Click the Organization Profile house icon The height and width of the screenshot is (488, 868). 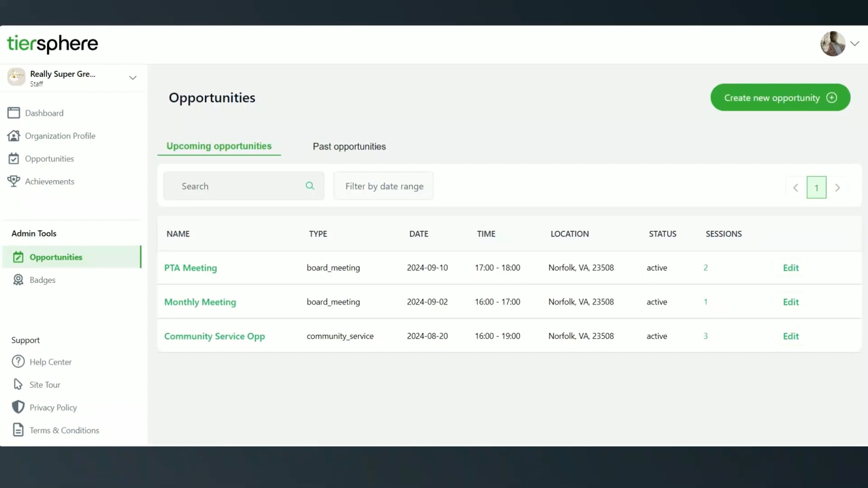coord(14,136)
